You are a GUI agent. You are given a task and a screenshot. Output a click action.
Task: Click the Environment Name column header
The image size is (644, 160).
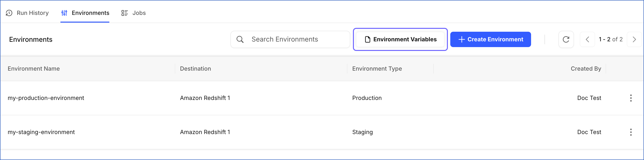[34, 69]
